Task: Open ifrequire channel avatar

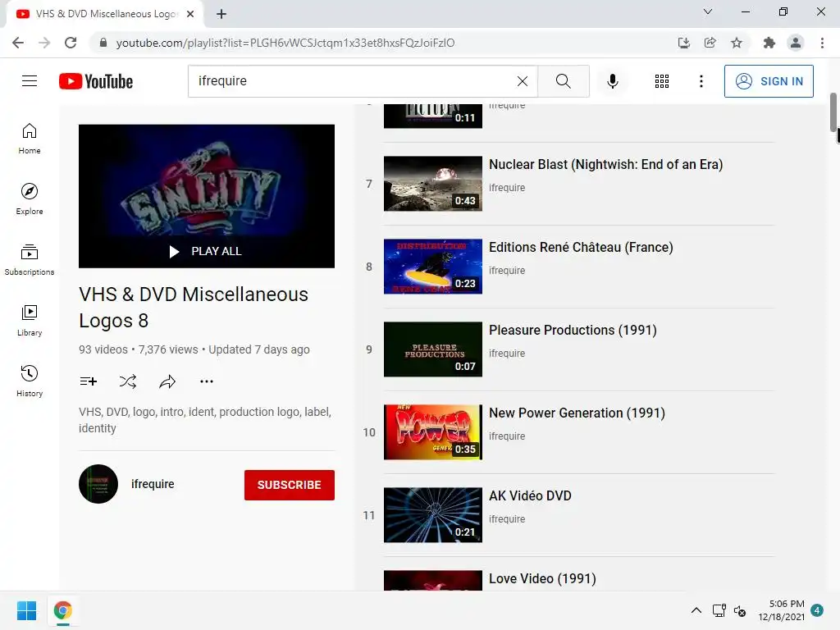Action: coord(98,484)
